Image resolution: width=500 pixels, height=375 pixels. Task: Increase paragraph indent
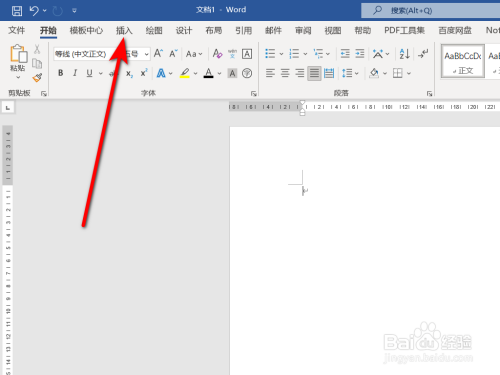360,54
